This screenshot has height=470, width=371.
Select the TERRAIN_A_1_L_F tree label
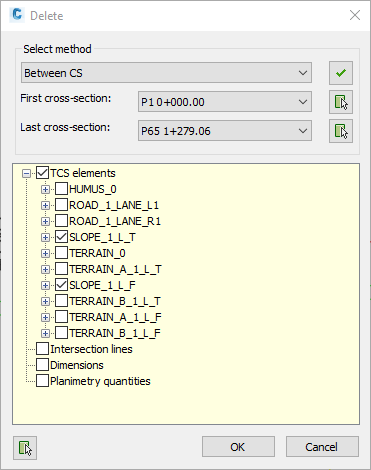click(x=115, y=317)
